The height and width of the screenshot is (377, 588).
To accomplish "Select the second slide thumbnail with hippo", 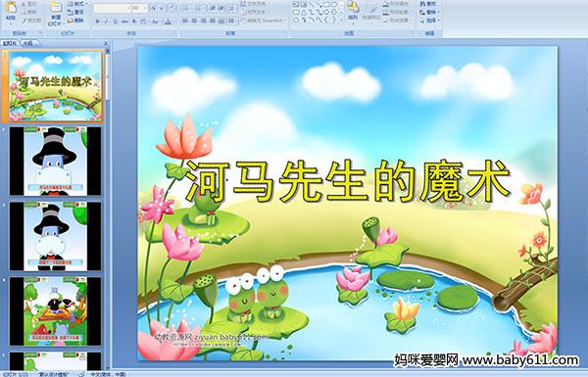I will click(x=55, y=162).
